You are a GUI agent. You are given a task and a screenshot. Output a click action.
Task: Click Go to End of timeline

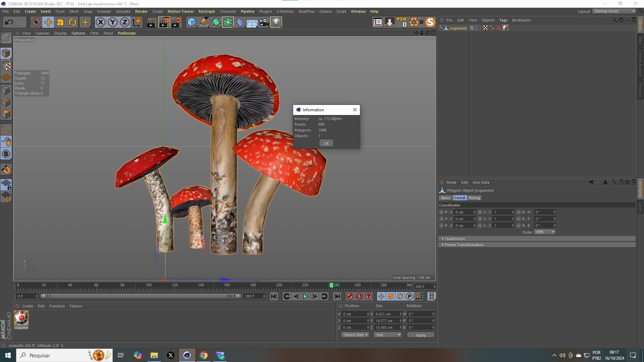tap(337, 296)
